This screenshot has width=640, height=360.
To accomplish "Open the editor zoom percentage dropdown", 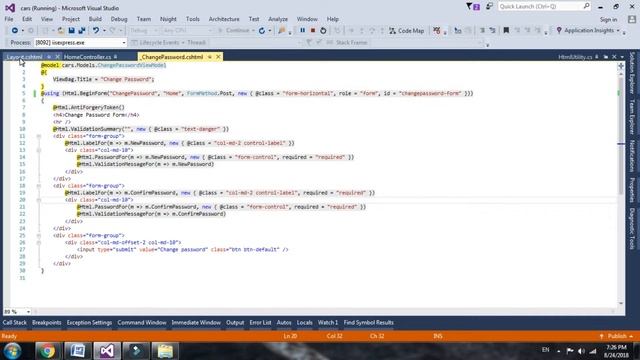I will 28,312.
